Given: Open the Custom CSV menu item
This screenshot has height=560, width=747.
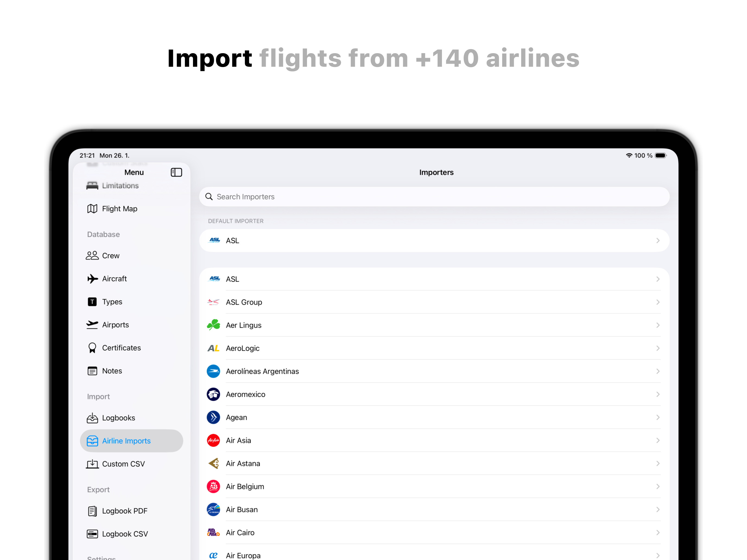Looking at the screenshot, I should (x=123, y=464).
